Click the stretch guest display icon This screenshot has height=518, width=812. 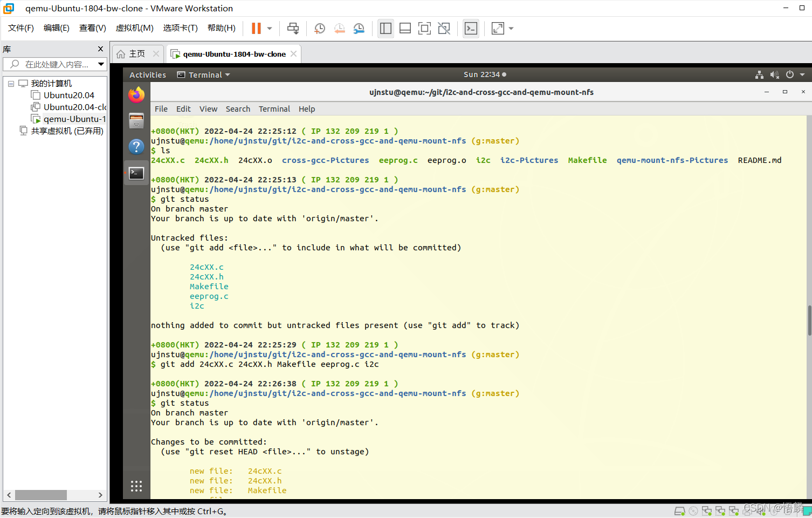498,29
